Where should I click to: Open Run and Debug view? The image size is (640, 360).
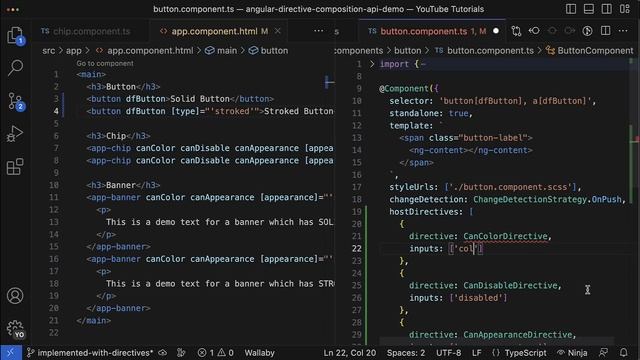pos(15,133)
